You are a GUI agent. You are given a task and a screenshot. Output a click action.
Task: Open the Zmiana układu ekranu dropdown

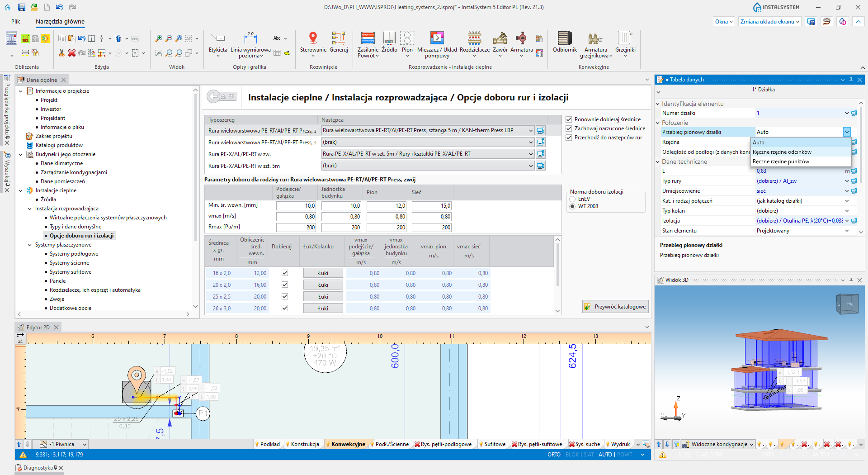click(770, 21)
